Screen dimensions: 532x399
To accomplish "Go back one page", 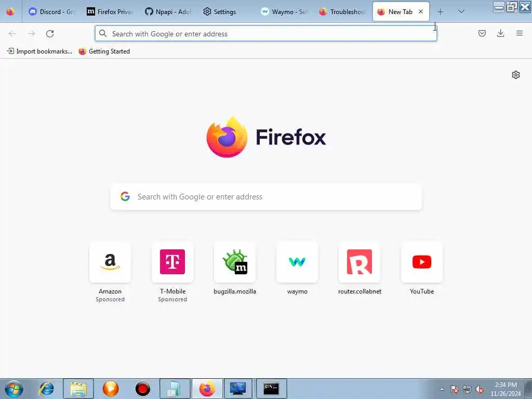I will pos(12,33).
